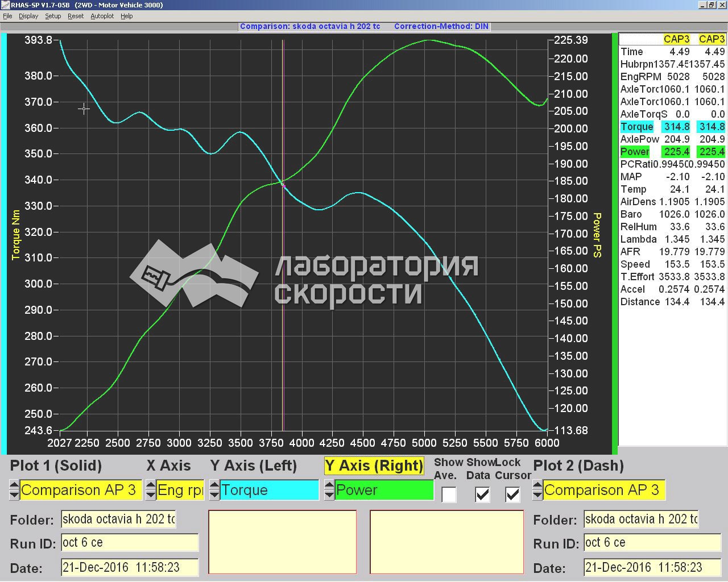This screenshot has width=728, height=582.
Task: Click the AxleTorqS row in data panel
Action: [x=672, y=114]
